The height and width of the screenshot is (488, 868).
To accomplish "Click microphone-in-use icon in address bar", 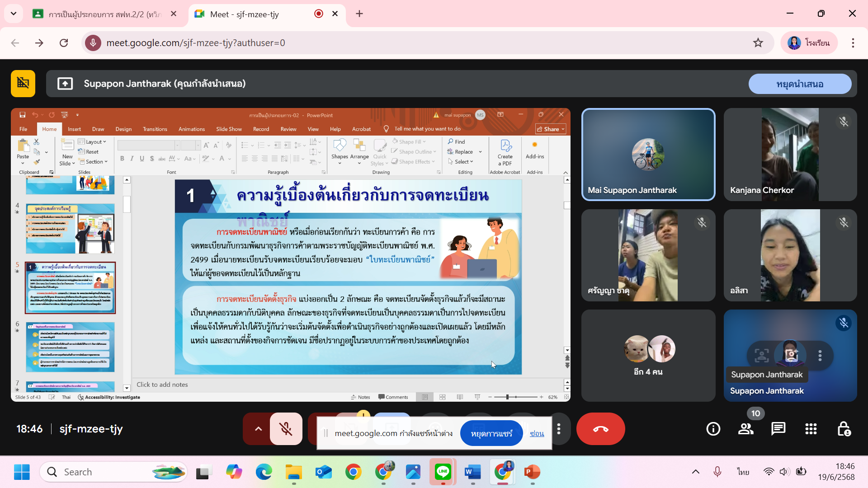I will [93, 43].
